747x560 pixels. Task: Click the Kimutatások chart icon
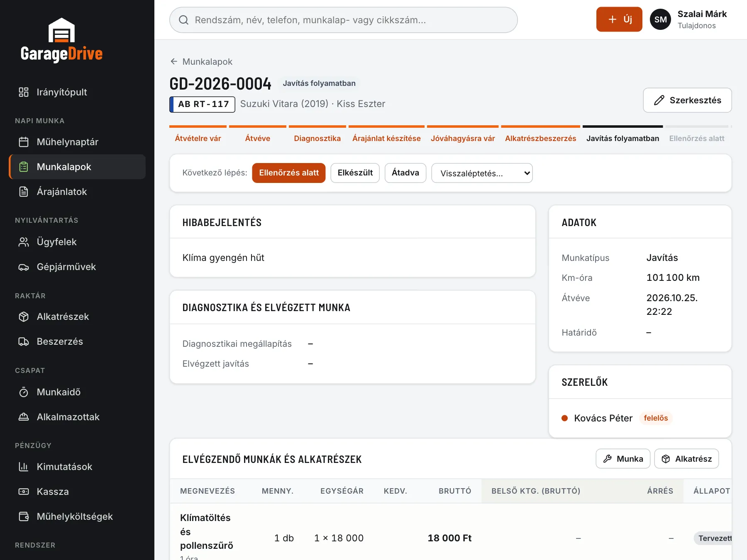click(24, 467)
